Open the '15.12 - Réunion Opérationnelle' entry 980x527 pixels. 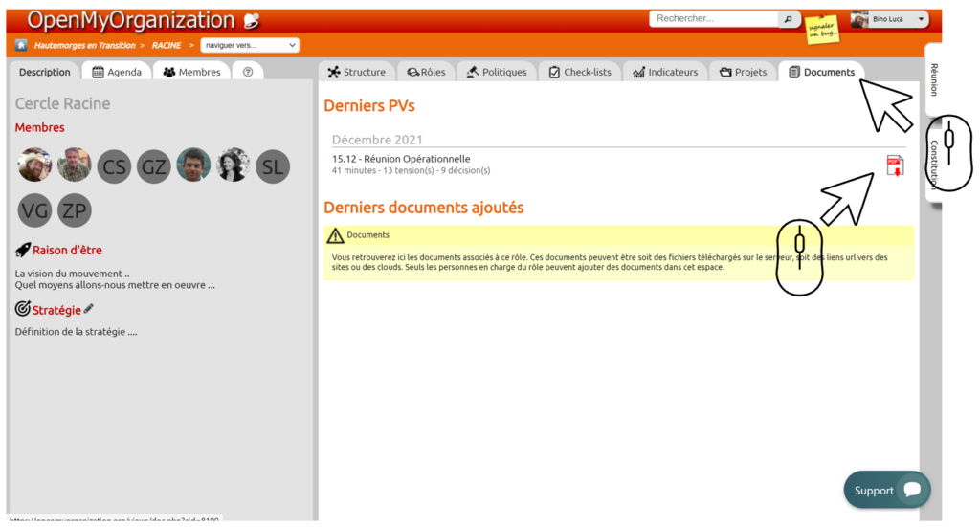pyautogui.click(x=401, y=159)
